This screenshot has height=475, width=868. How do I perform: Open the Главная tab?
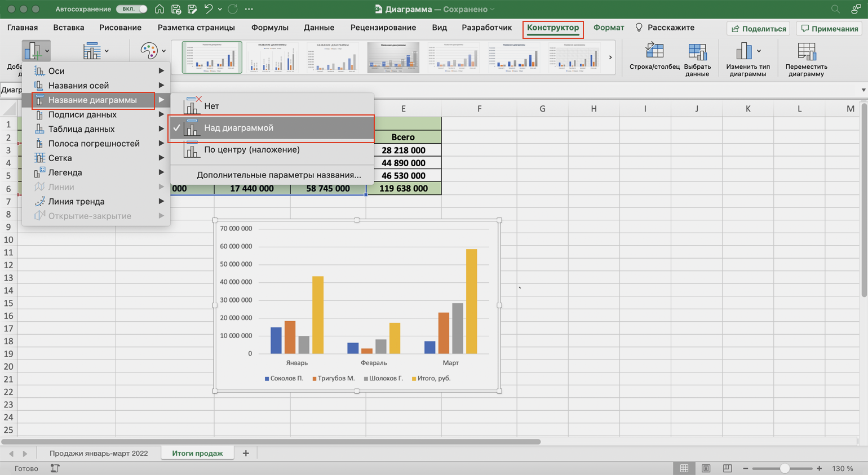tap(23, 28)
